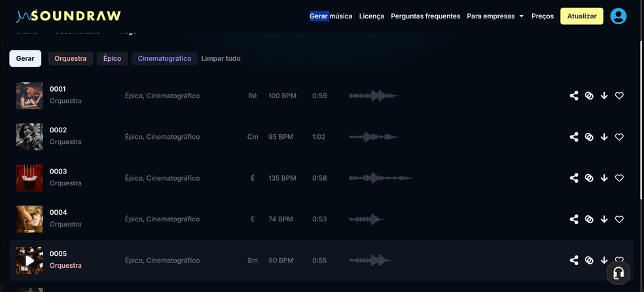Select the track 0004 thumbnail
The width and height of the screenshot is (644, 292).
[29, 219]
